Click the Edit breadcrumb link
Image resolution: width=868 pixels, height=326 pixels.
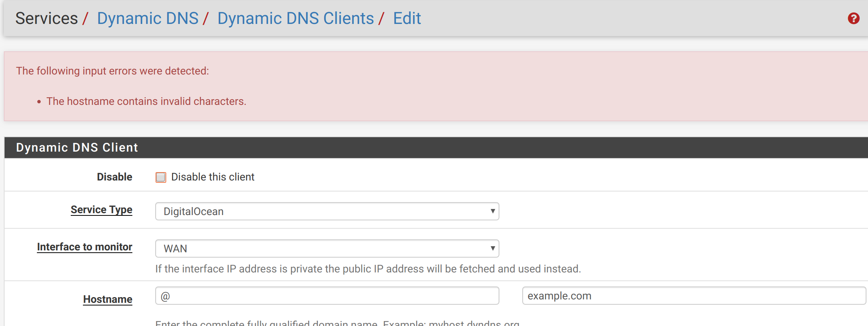(407, 18)
